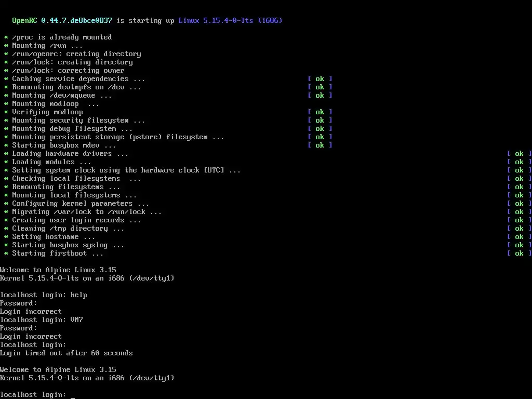Click the [ ok ] status for Starting firstboot
This screenshot has width=532, height=399.
(520, 254)
